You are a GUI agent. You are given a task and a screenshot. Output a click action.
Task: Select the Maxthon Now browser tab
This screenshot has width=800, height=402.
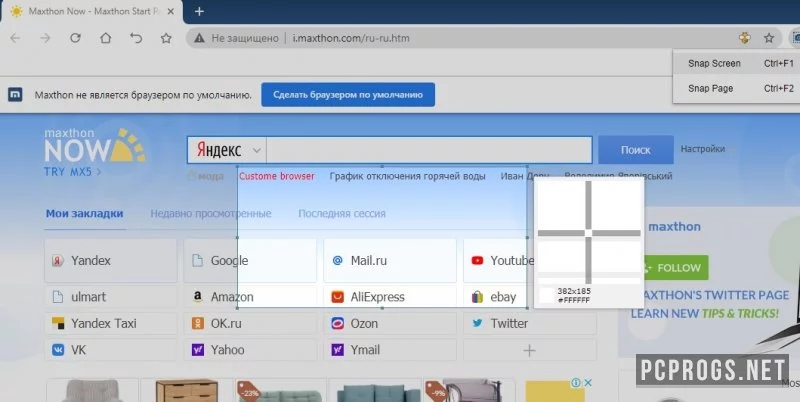pyautogui.click(x=92, y=11)
